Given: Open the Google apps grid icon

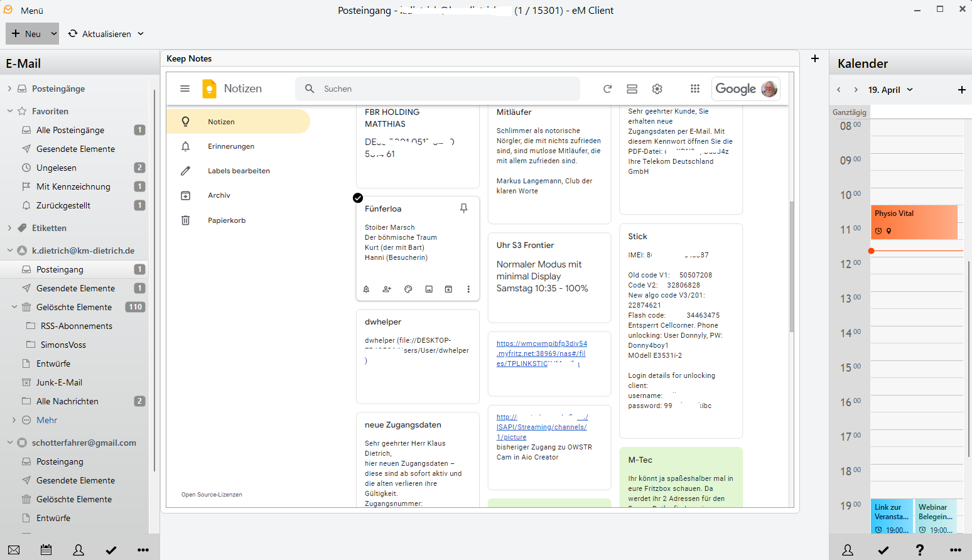Looking at the screenshot, I should (x=695, y=89).
